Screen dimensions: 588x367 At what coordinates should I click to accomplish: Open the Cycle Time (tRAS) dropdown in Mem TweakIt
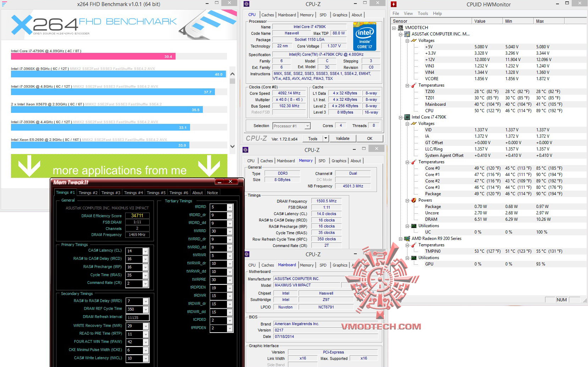[x=145, y=275]
